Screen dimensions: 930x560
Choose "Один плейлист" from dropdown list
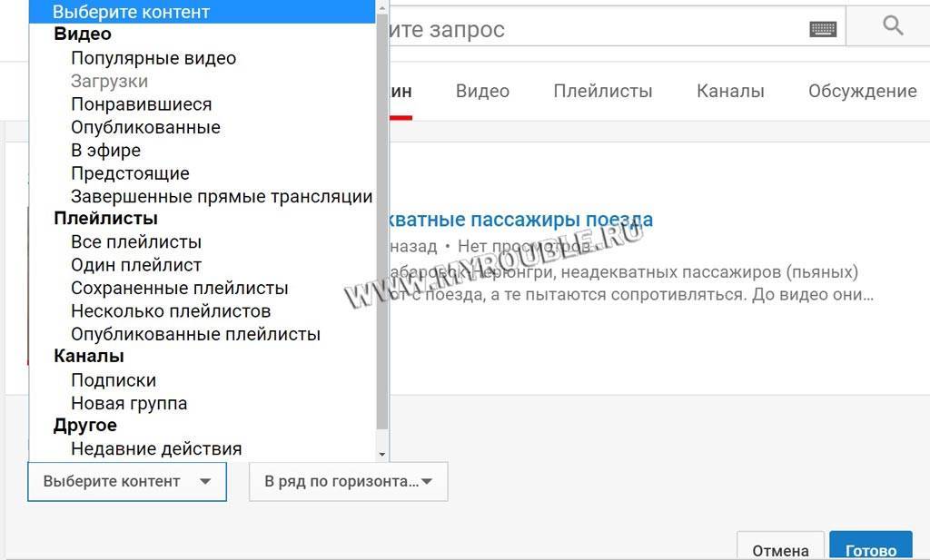[136, 265]
